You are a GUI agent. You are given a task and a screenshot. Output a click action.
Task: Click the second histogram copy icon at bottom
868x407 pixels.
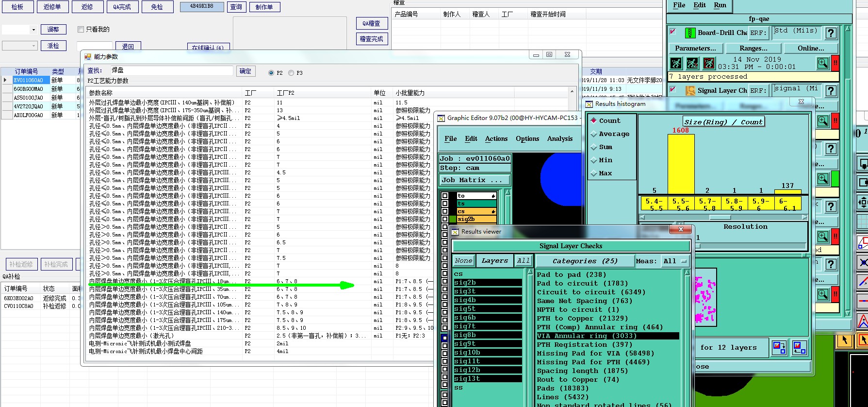799,348
